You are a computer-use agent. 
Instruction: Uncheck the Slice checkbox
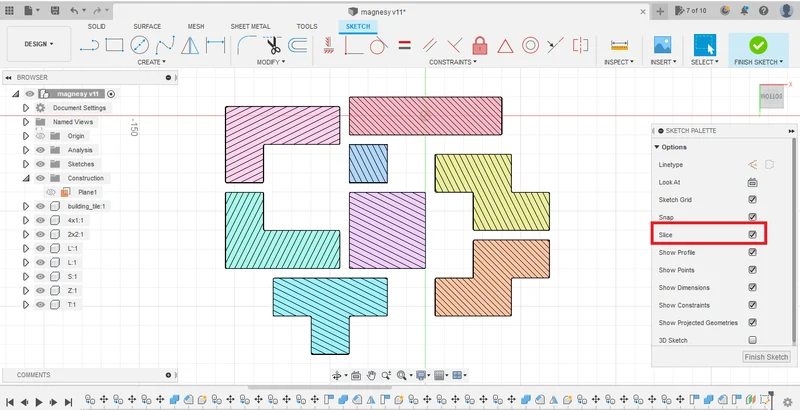[753, 235]
